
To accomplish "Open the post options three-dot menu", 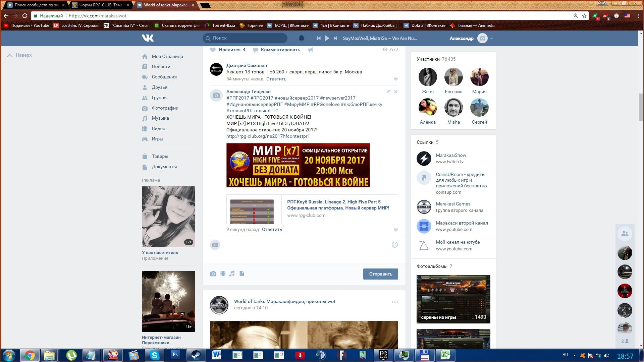I will click(x=395, y=302).
